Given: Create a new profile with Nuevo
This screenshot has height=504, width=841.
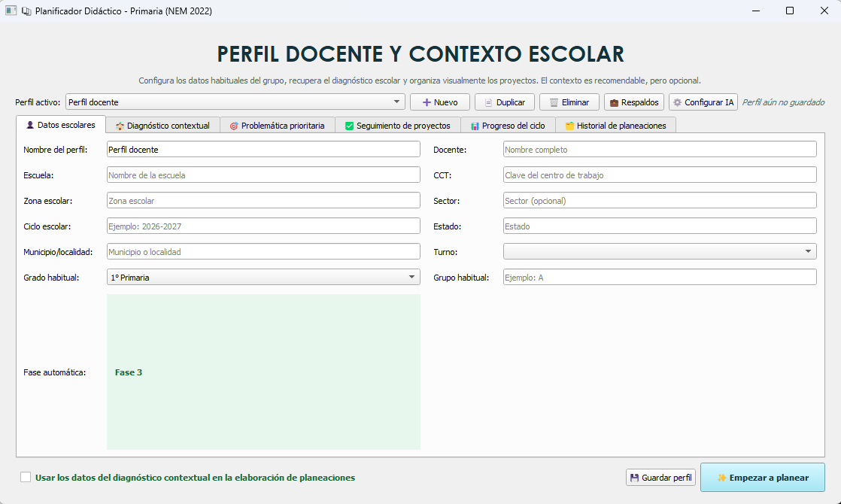Looking at the screenshot, I should click(x=440, y=102).
